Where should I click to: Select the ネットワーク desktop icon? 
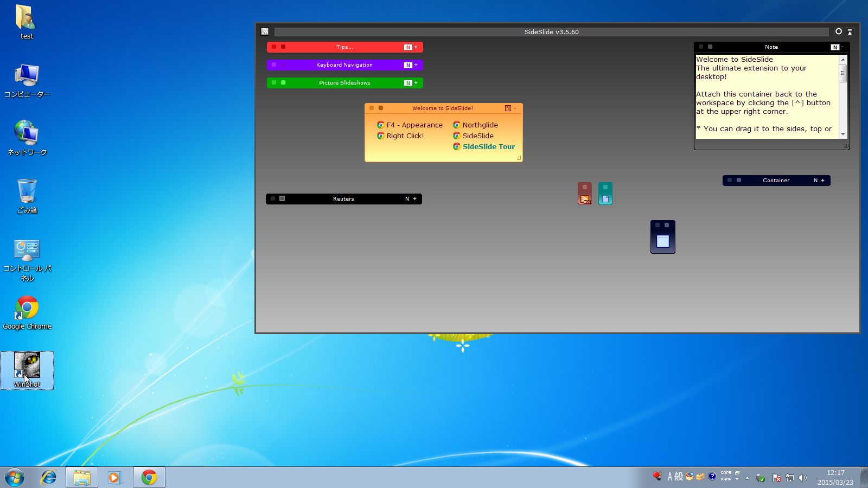(x=27, y=138)
